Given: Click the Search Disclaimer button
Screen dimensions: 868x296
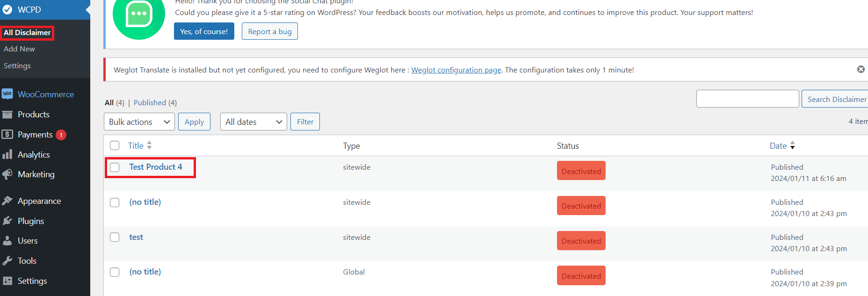Looking at the screenshot, I should coord(836,99).
